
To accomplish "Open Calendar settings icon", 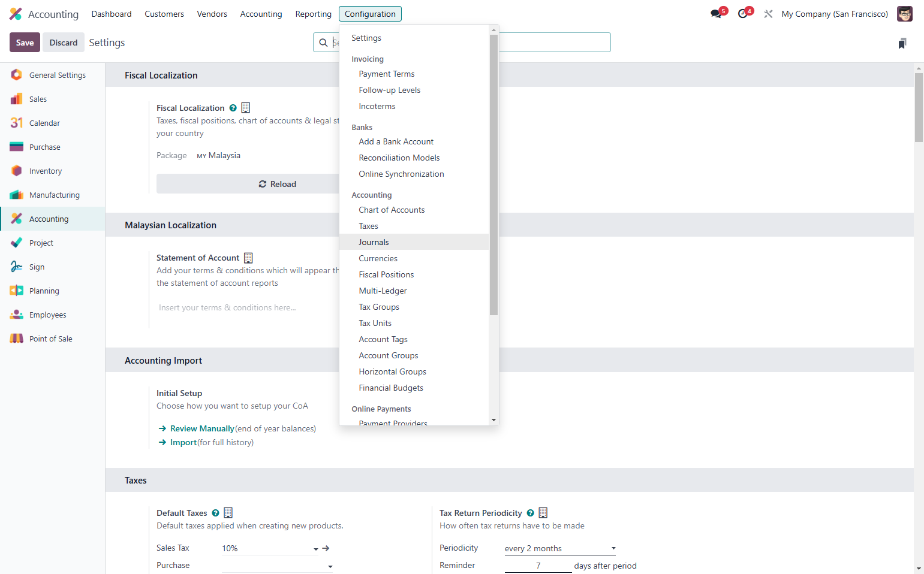I will click(17, 123).
